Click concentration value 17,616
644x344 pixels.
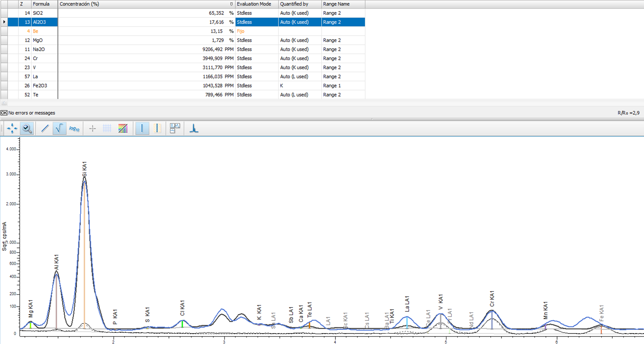tap(216, 22)
